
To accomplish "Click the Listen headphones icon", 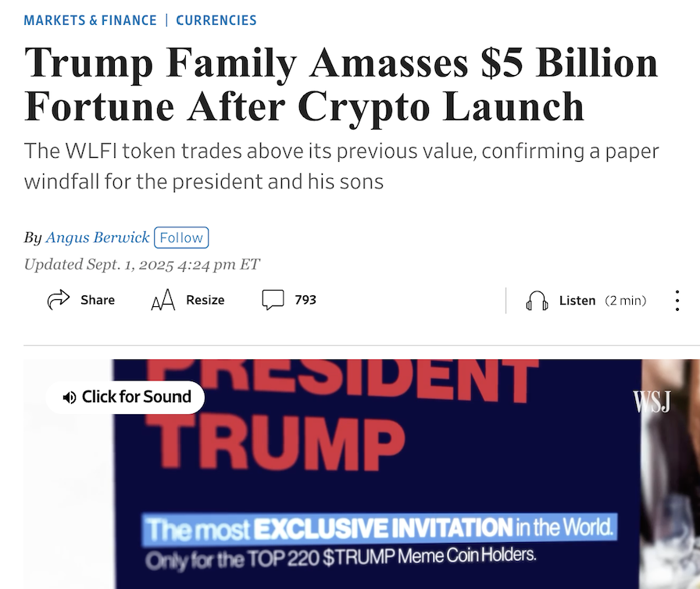I will point(537,300).
